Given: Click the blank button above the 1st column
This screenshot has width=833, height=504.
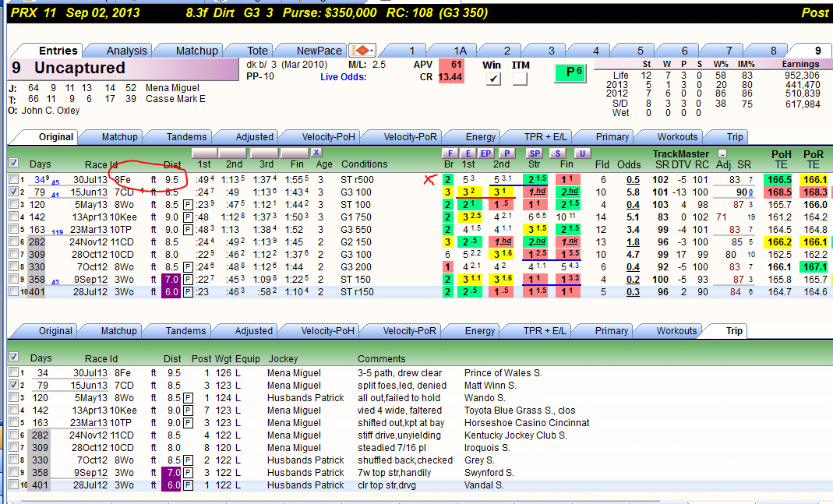Looking at the screenshot, I should 204,153.
